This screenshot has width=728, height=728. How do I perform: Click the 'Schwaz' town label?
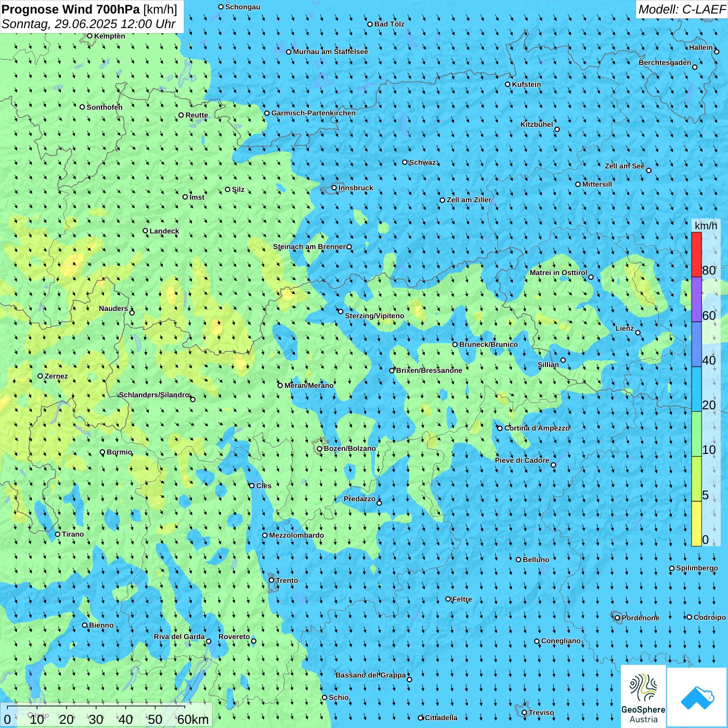point(422,162)
